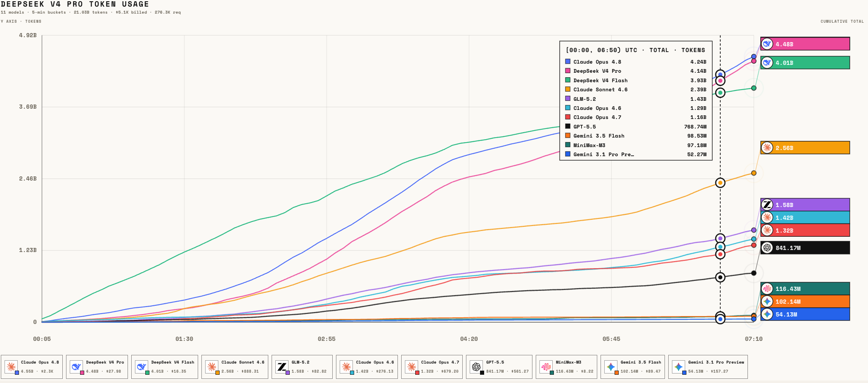Click the teal swatch beside MiniMax-M3 in tooltip
868x383 pixels.
[x=568, y=145]
